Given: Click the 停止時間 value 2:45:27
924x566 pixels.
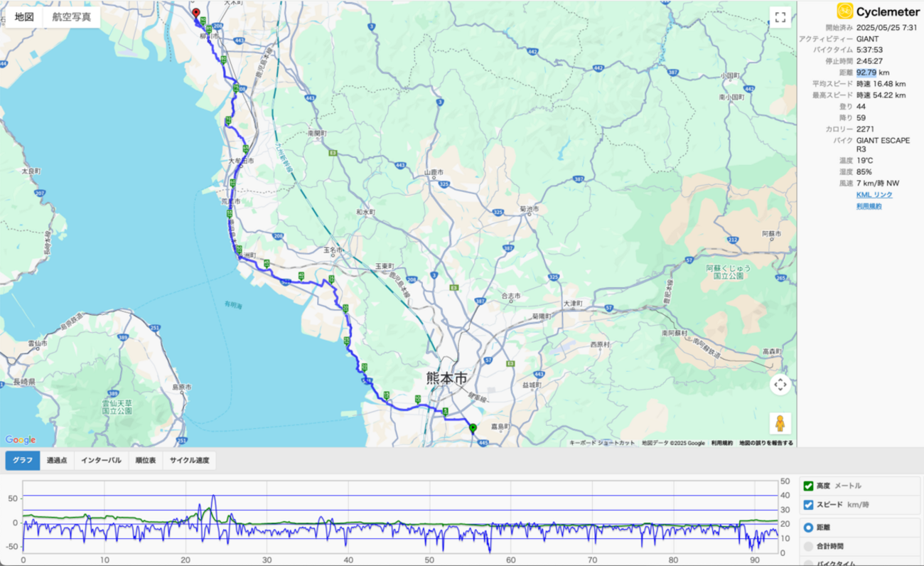Looking at the screenshot, I should [871, 61].
